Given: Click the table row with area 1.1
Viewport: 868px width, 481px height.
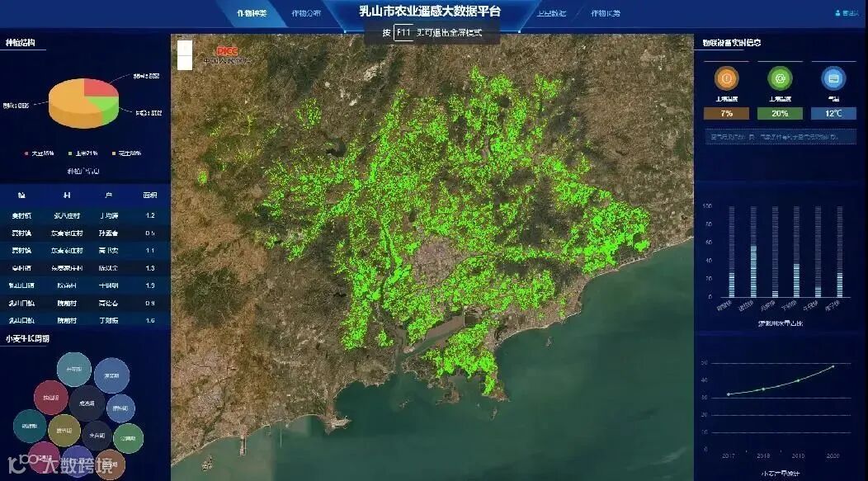Looking at the screenshot, I should pos(85,250).
